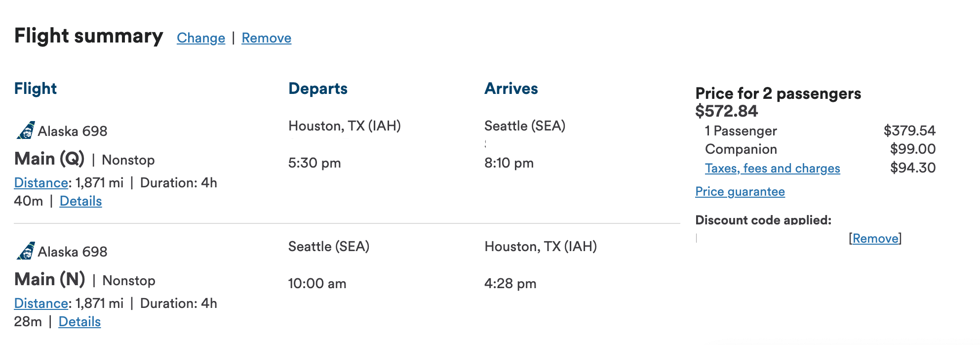Click the Alaska logo on the 10:00 am flight
Screen dimensions: 980x345
25,251
